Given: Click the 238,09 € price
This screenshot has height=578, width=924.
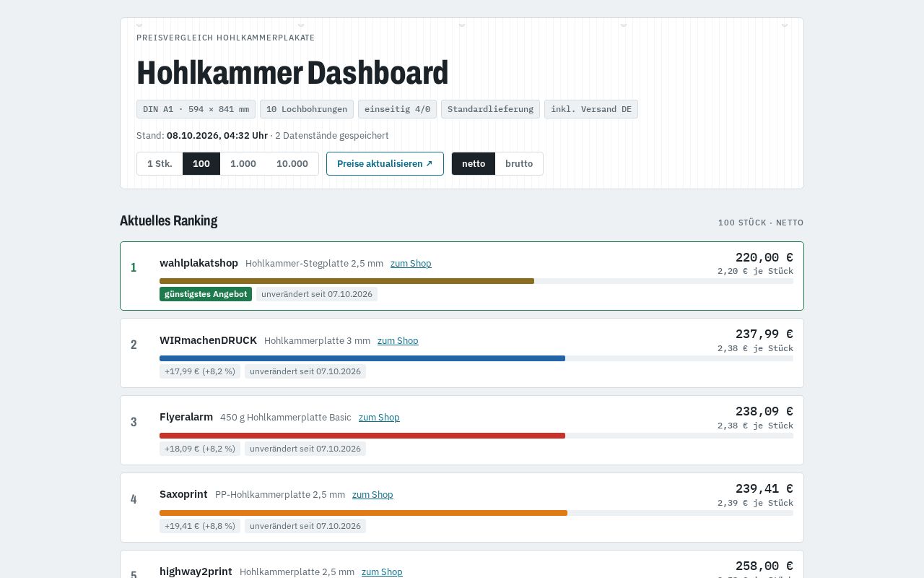Looking at the screenshot, I should tap(764, 411).
